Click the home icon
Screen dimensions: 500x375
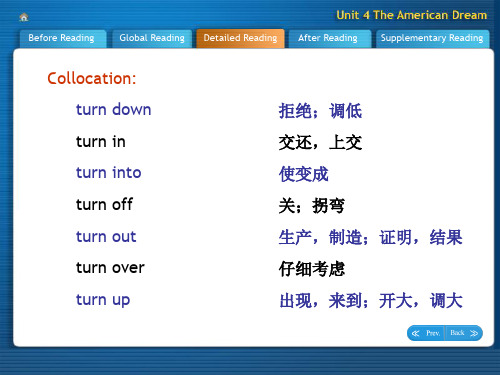24,17
